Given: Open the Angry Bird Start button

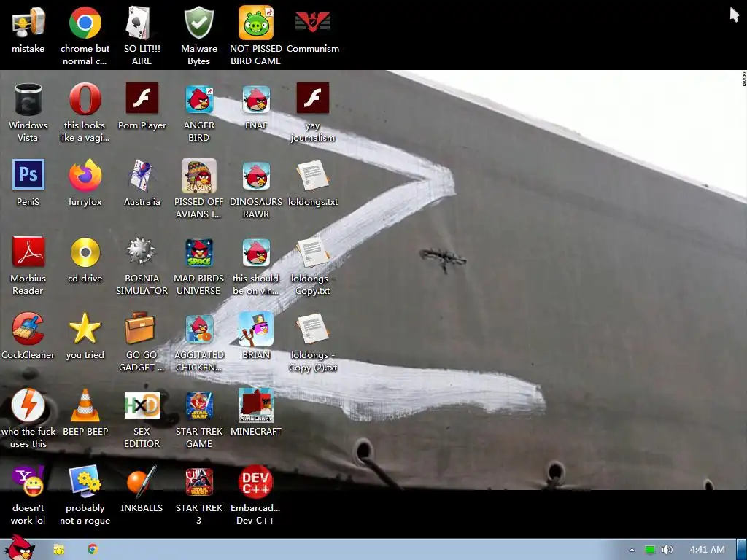Looking at the screenshot, I should (x=19, y=548).
